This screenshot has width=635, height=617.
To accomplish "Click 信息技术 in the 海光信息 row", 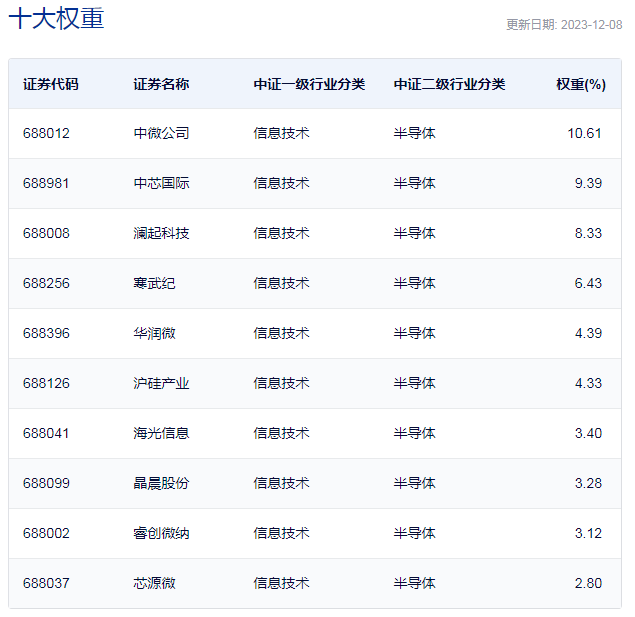I will tap(281, 433).
